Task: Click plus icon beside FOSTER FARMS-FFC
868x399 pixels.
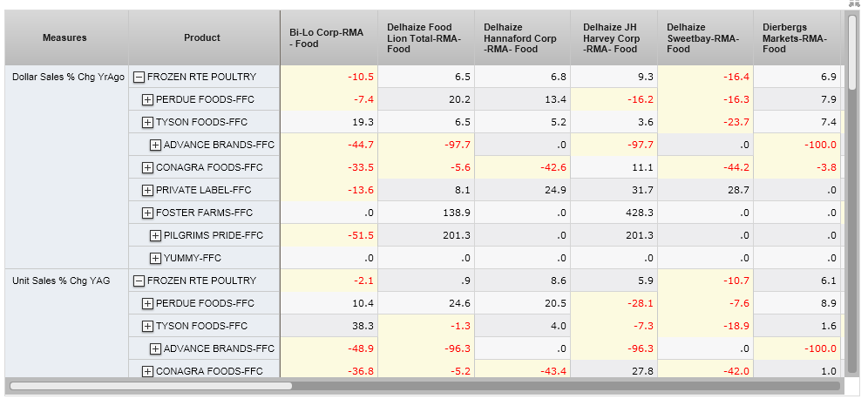Action: coord(147,213)
